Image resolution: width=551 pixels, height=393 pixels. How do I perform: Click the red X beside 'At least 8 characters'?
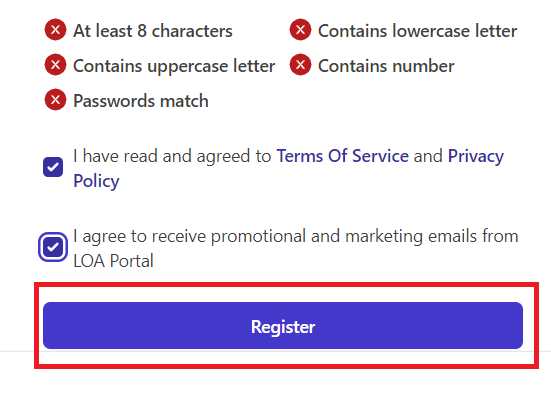tap(55, 30)
